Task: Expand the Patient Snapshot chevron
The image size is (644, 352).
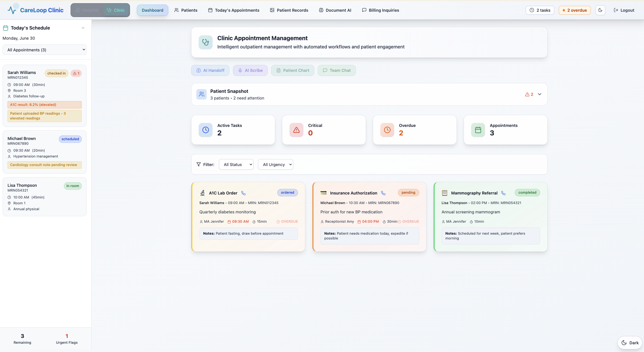Action: (x=540, y=94)
